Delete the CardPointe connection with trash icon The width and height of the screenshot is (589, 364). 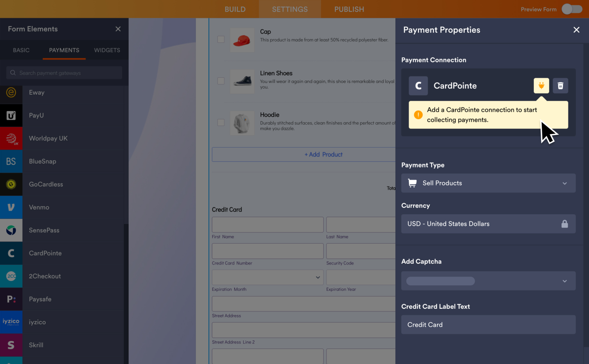pyautogui.click(x=560, y=86)
